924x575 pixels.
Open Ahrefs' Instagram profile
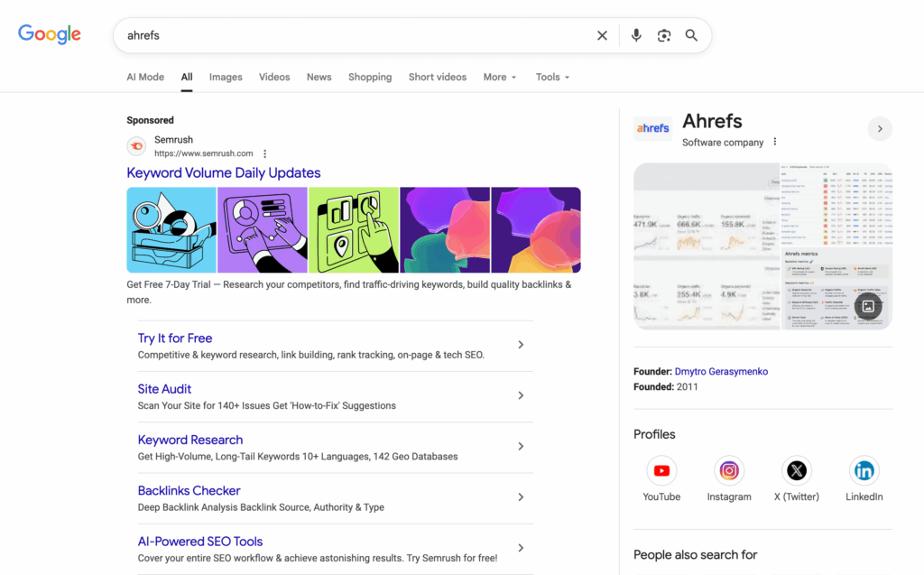[729, 470]
